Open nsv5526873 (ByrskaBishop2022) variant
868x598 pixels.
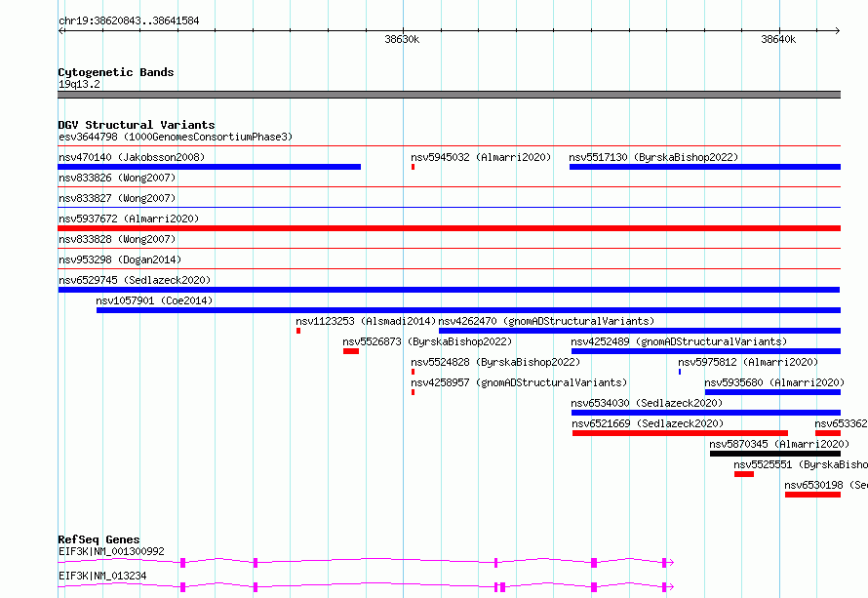coord(427,341)
